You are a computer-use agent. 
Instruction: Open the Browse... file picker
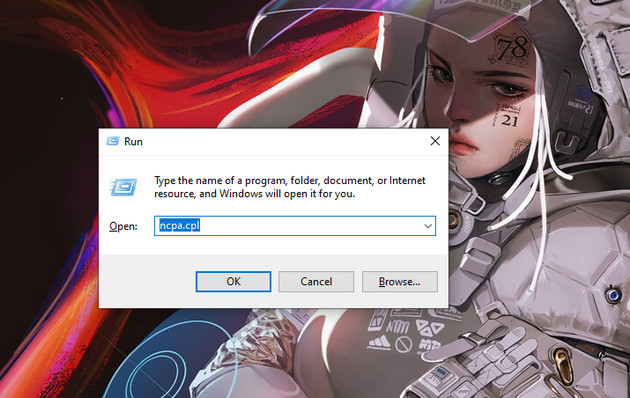click(399, 282)
